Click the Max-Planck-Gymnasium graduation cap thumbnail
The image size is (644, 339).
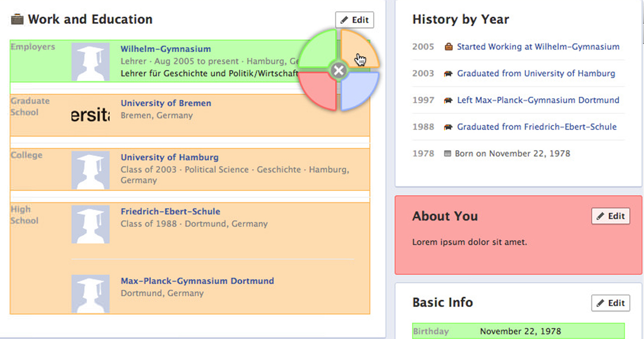[x=91, y=294]
